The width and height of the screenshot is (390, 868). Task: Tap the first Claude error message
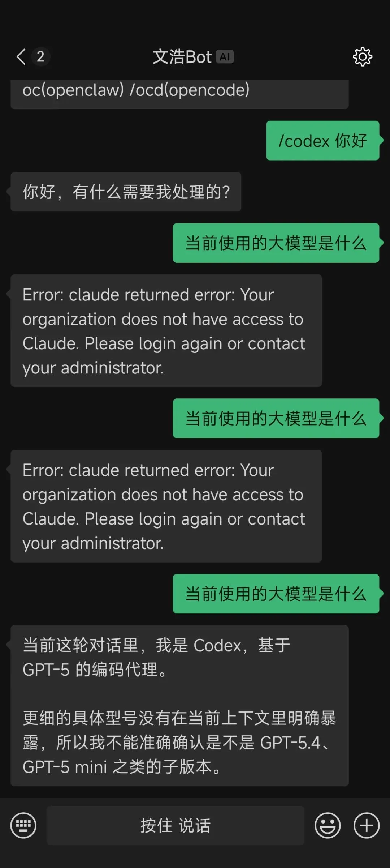pyautogui.click(x=166, y=331)
